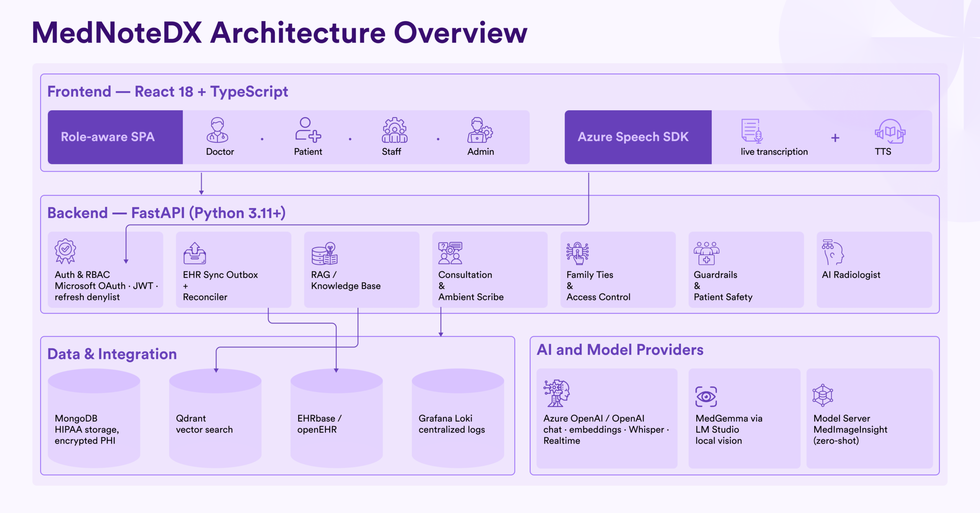980x513 pixels.
Task: Click the 'Staff' label
Action: 391,152
